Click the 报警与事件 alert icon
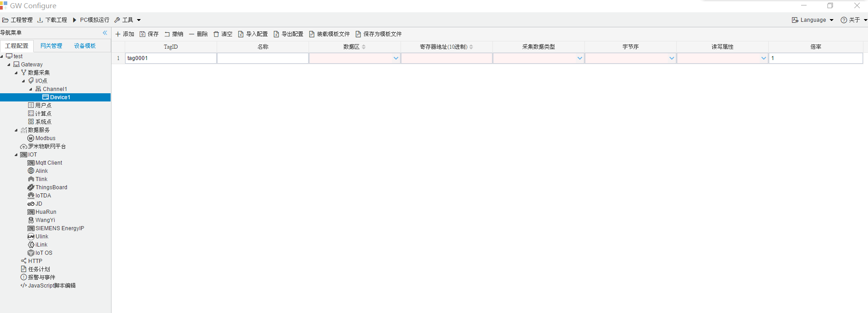Image resolution: width=868 pixels, height=313 pixels. (x=24, y=278)
